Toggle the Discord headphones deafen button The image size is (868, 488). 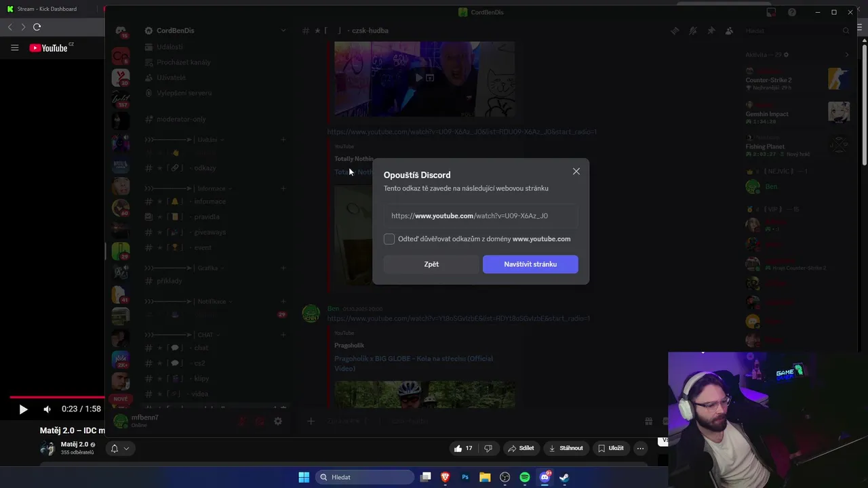click(260, 422)
